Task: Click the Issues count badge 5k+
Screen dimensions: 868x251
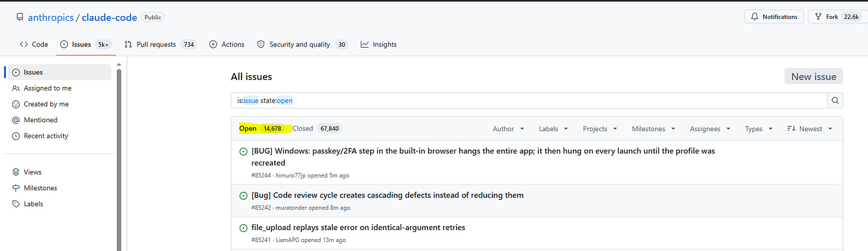Action: click(104, 45)
